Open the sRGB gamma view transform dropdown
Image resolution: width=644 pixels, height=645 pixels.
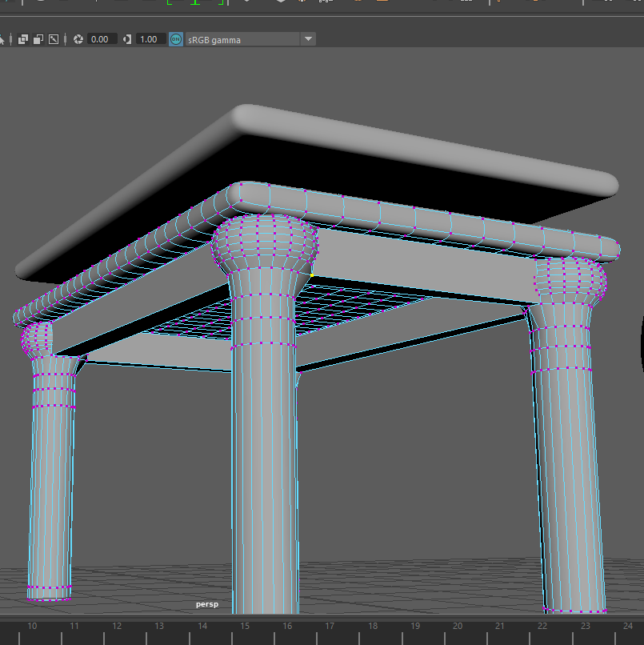(308, 39)
